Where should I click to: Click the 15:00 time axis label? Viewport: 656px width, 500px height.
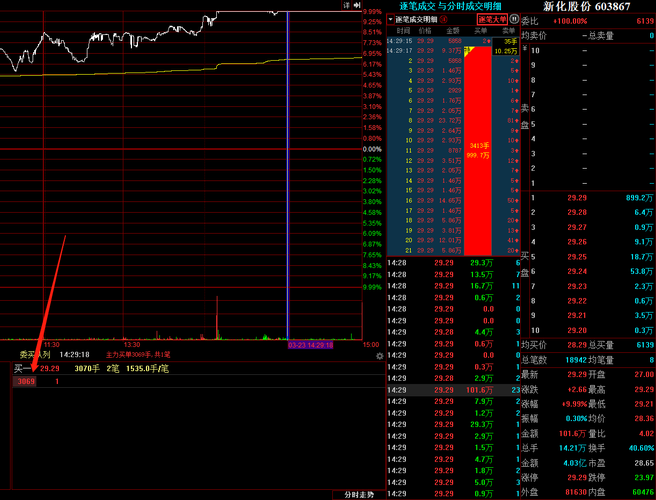[x=371, y=345]
